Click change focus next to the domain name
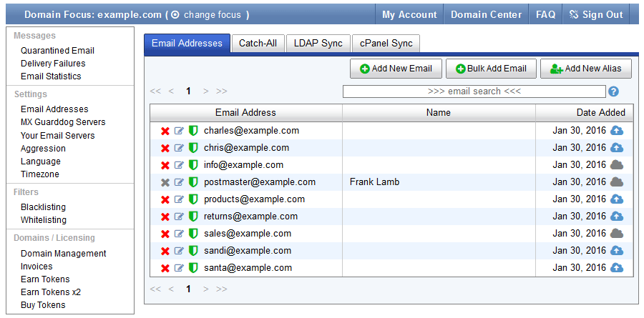Viewport: 644px width, 318px height. [211, 14]
